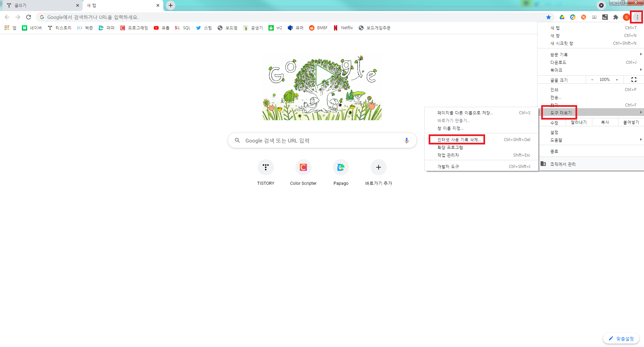Click 붙여넣기 in the edit row
Screen dimensions: 644x347
click(x=631, y=122)
